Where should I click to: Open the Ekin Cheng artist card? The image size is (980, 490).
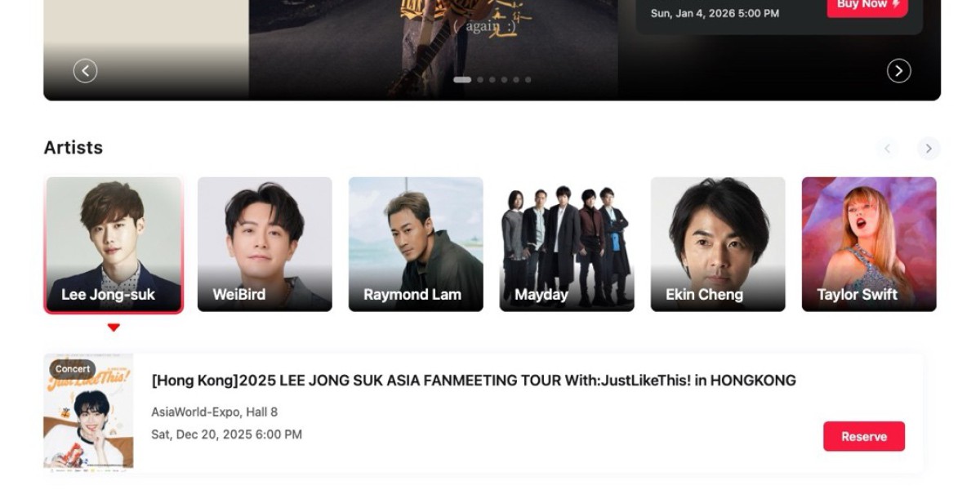click(718, 244)
